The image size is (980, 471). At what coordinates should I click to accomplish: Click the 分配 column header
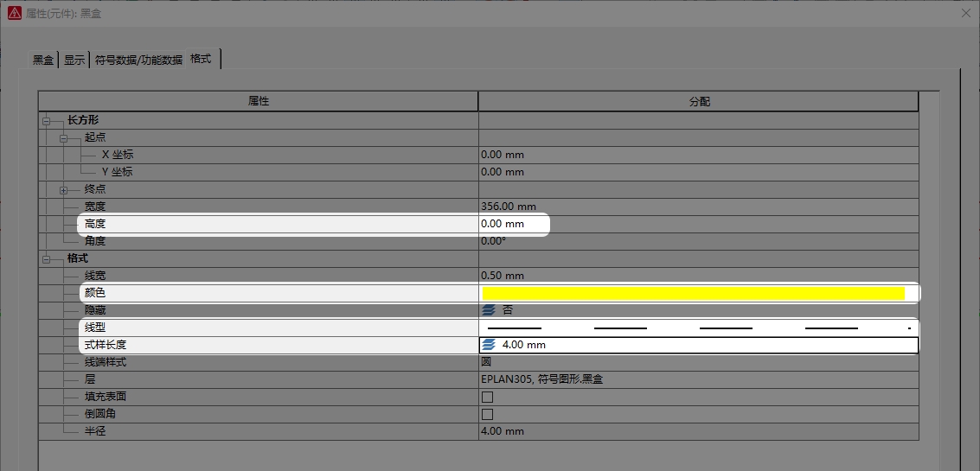(698, 102)
